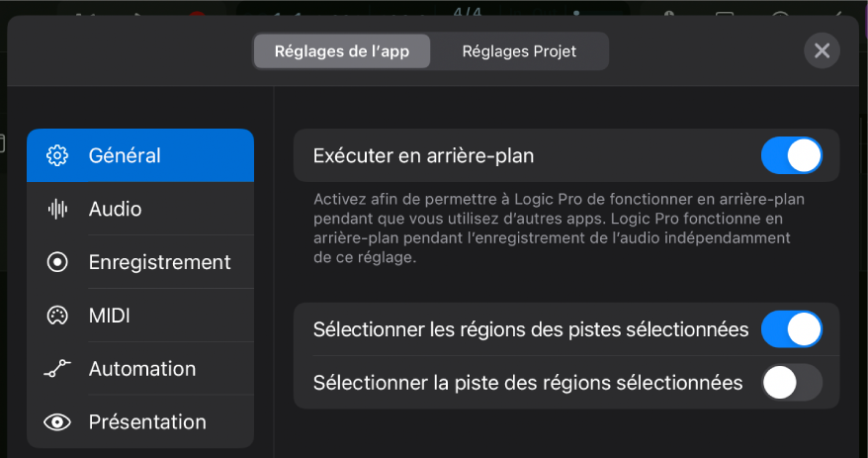Click the Automation curve icon
Image resolution: width=868 pixels, height=458 pixels.
tap(57, 369)
